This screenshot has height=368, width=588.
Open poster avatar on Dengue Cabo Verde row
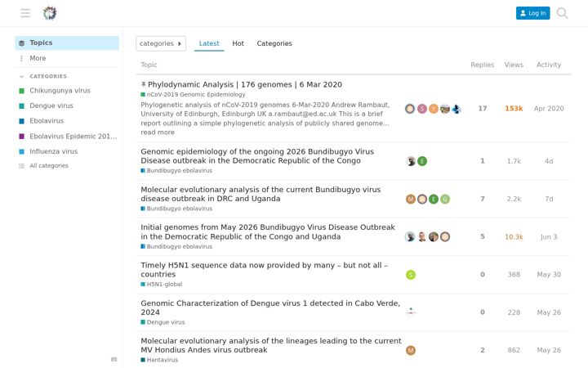click(x=411, y=312)
